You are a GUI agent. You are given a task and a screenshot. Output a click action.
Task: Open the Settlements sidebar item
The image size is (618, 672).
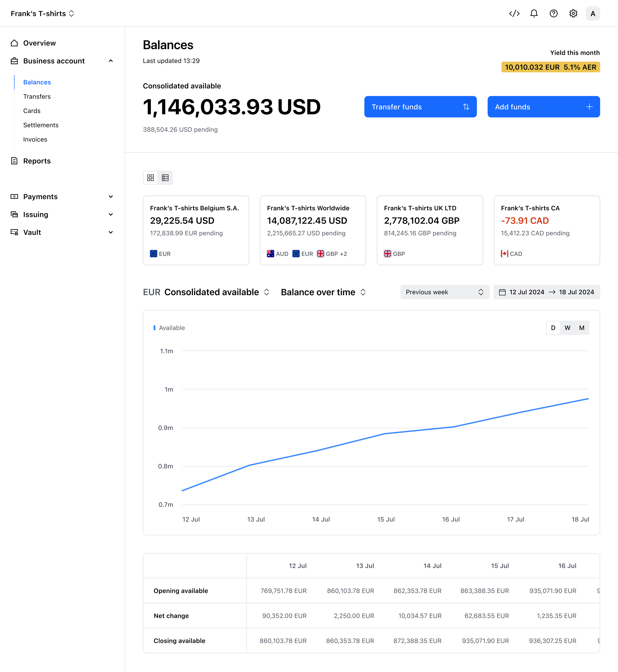pyautogui.click(x=41, y=125)
